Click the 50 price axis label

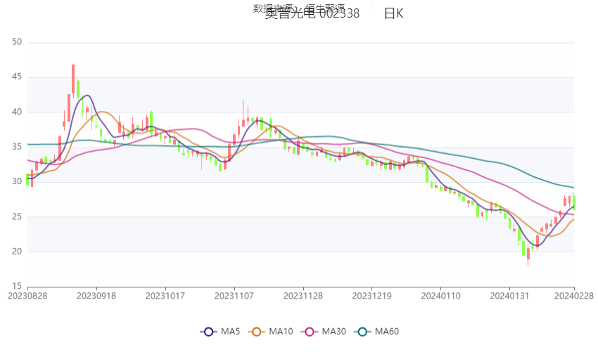click(17, 42)
